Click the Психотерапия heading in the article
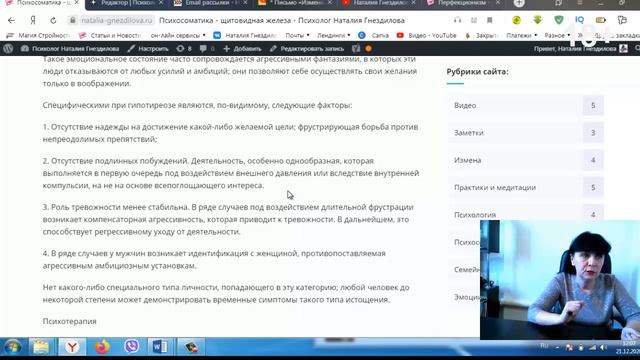Image resolution: width=640 pixels, height=360 pixels. point(69,321)
